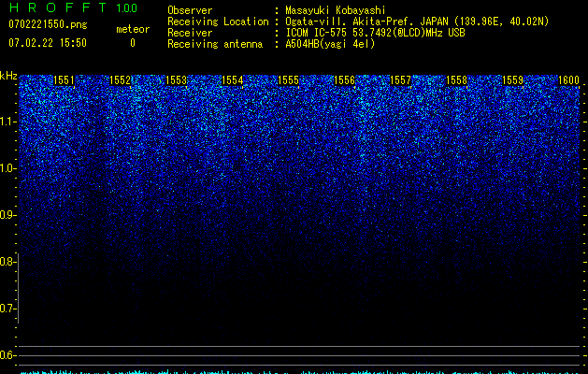Click the 1.1 kHz axis label
This screenshot has width=588, height=374.
point(7,122)
